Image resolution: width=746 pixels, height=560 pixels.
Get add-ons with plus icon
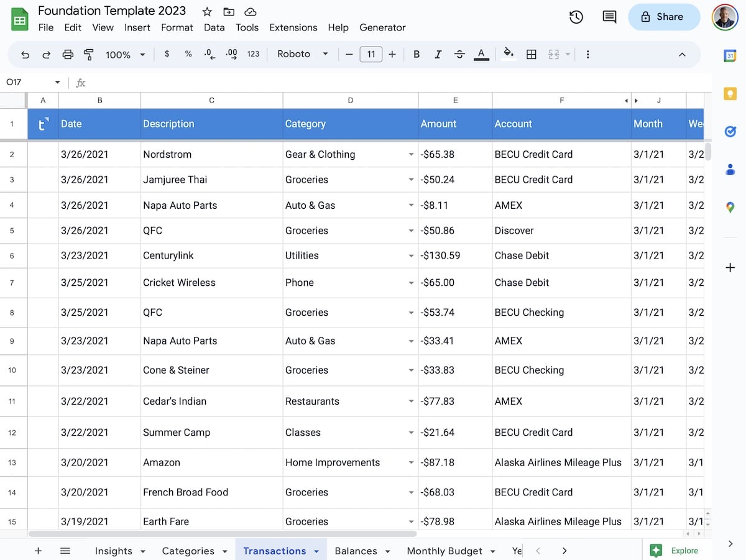click(x=730, y=268)
